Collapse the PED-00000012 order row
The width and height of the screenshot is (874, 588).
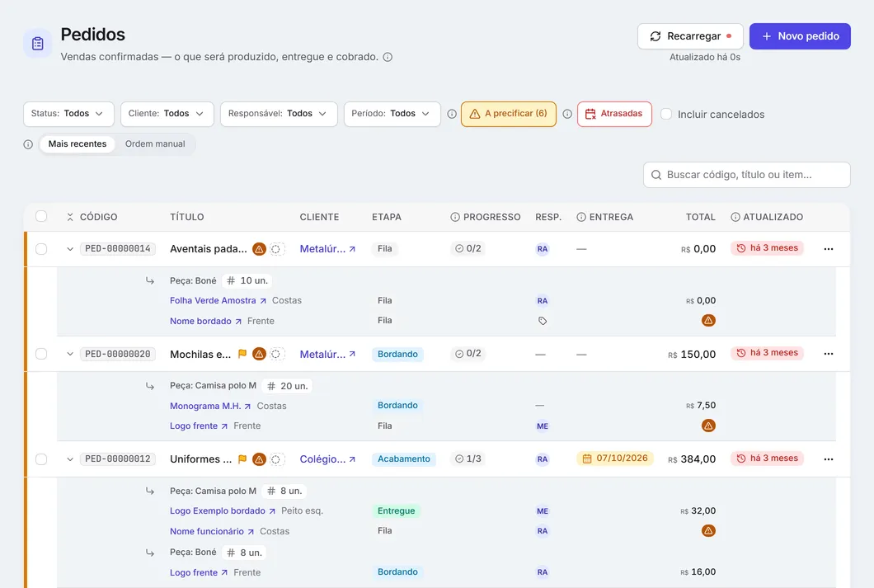pyautogui.click(x=70, y=459)
